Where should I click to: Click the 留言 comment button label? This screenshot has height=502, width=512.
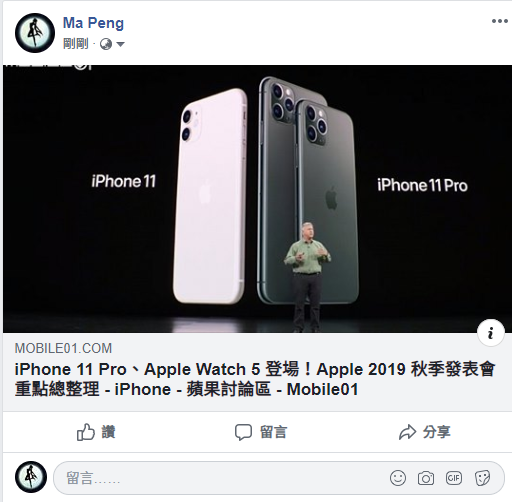tap(273, 432)
